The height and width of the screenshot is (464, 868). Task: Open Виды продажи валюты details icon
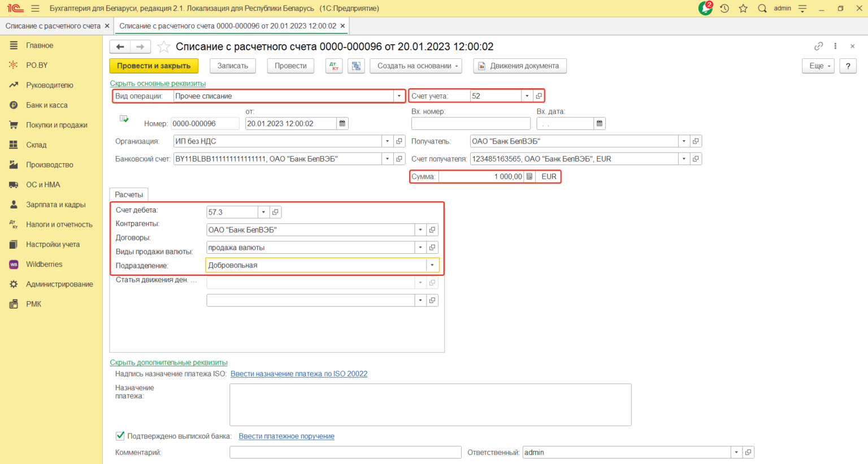432,248
